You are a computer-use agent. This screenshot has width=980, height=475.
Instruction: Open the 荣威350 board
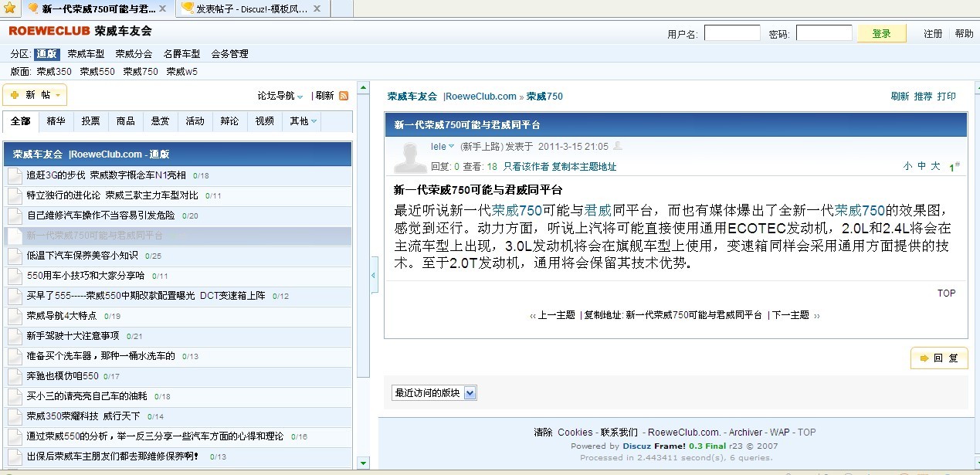(x=54, y=71)
